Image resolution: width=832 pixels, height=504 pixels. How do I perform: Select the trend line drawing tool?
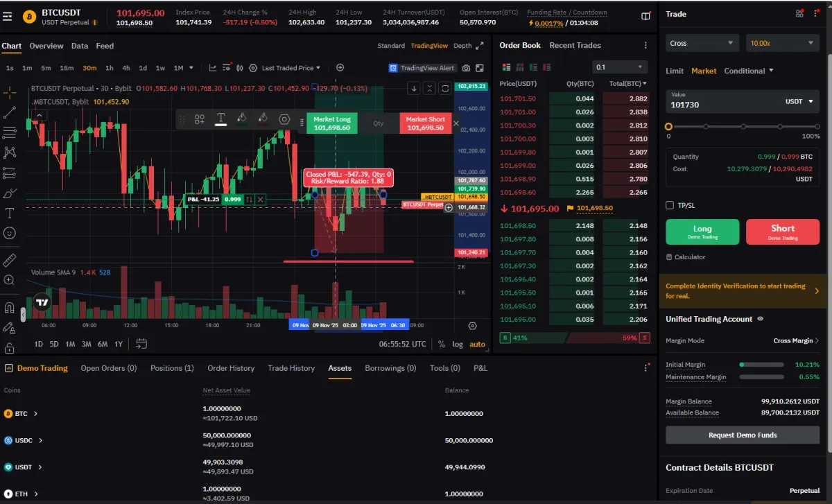click(9, 112)
